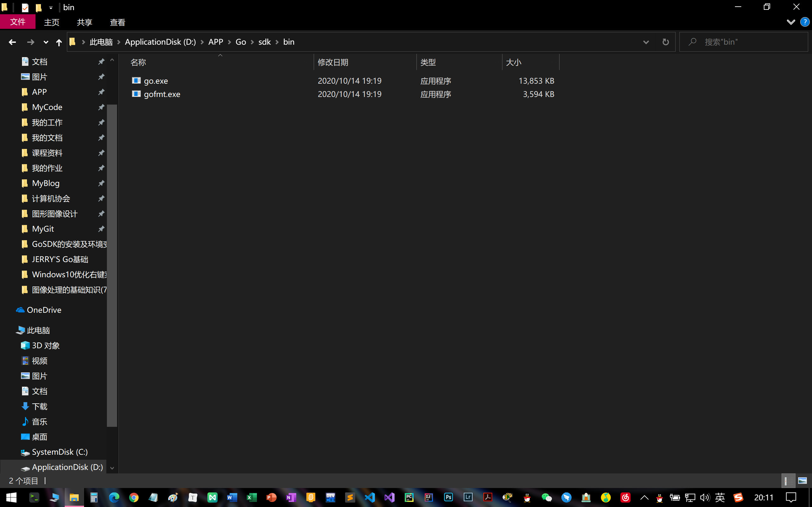The image size is (812, 507).
Task: Sort files by 修改日期 column header
Action: [333, 62]
